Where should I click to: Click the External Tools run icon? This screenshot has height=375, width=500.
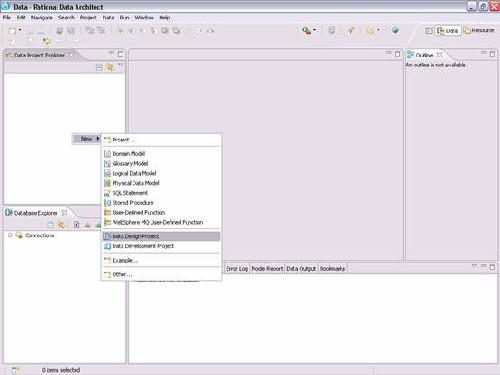tap(306, 31)
